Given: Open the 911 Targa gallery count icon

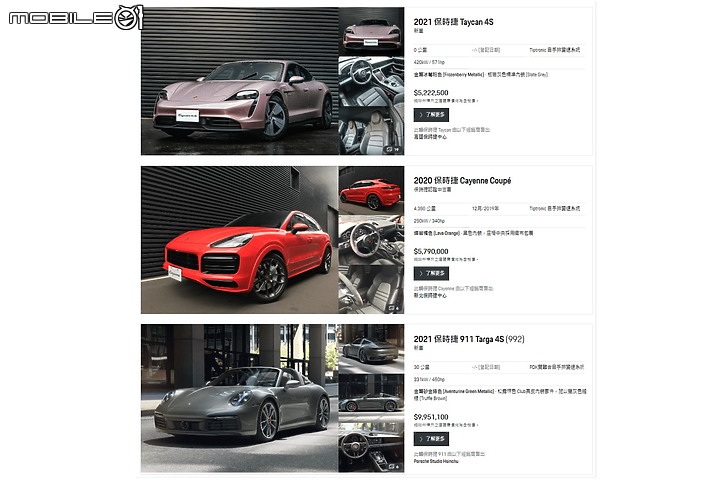Looking at the screenshot, I should click(393, 467).
